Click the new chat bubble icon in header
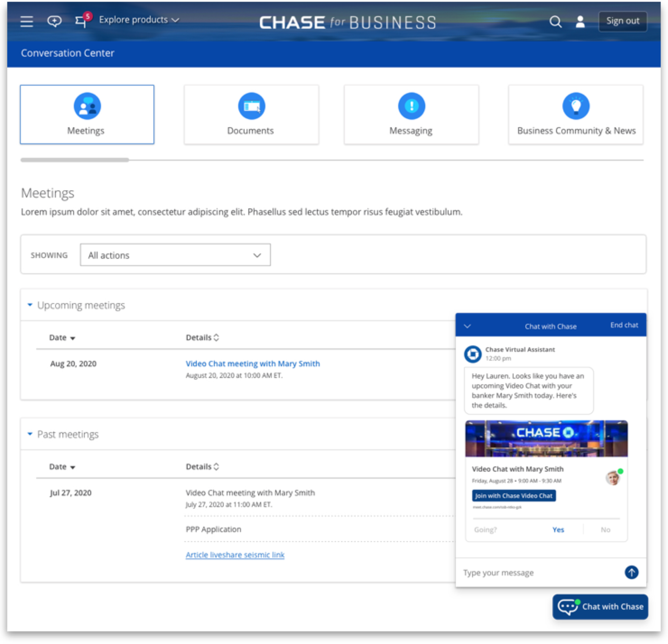This screenshot has width=668, height=644. coord(54,21)
